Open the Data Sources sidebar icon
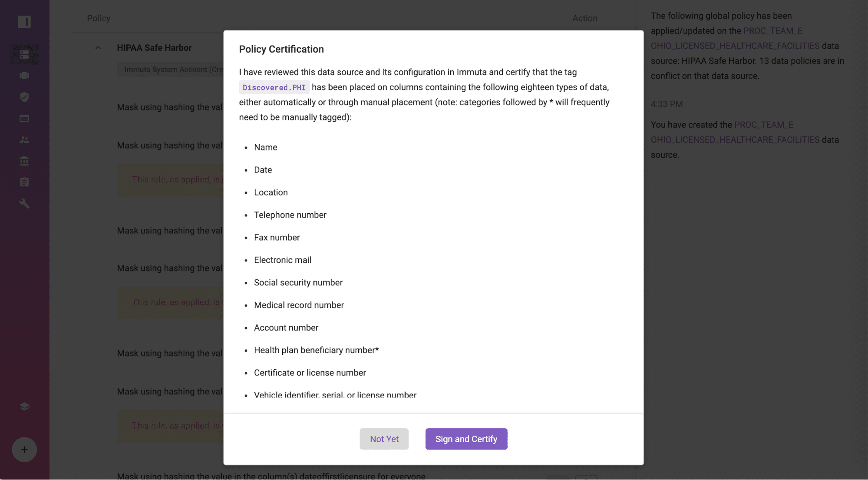Viewport: 868px width, 480px height. tap(24, 54)
